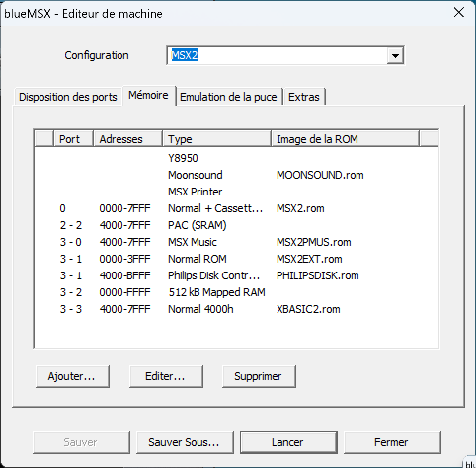
Task: Click MOONSOUND.rom image entry
Action: coord(320,175)
